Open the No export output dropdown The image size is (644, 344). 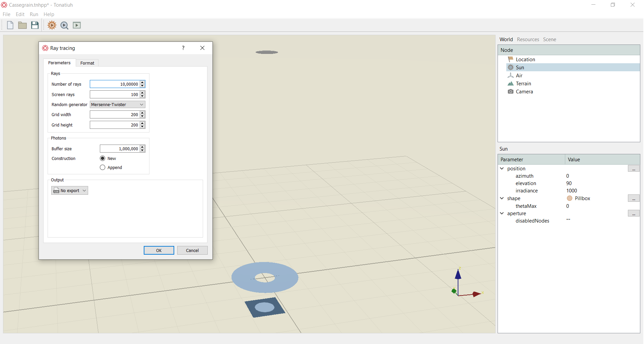click(x=70, y=190)
